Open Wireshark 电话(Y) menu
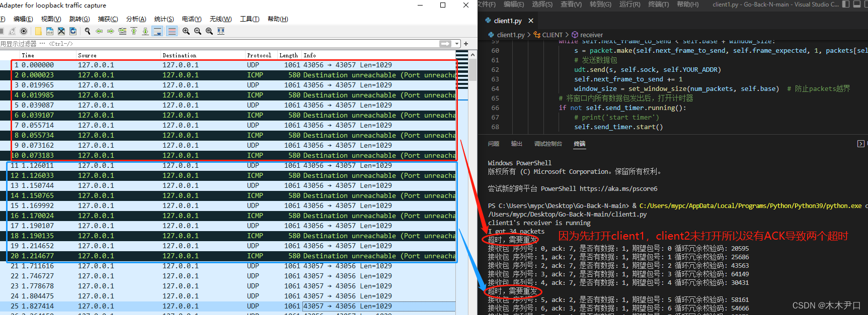868x315 pixels. click(192, 19)
